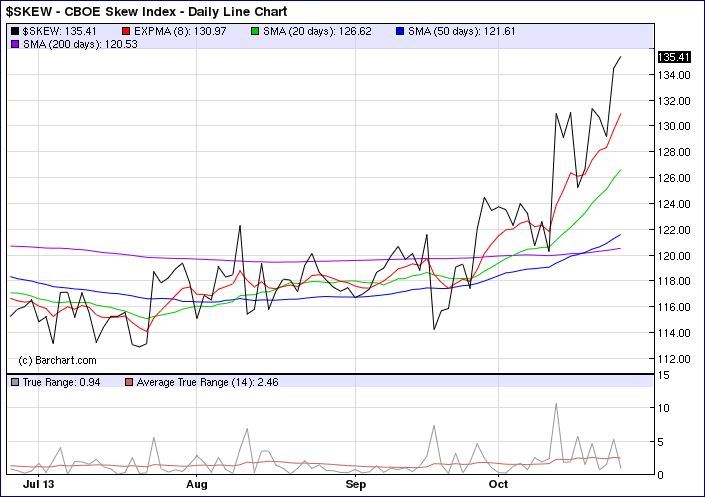Click the tallest True Range spike in October
The height and width of the screenshot is (497, 705).
pos(556,404)
